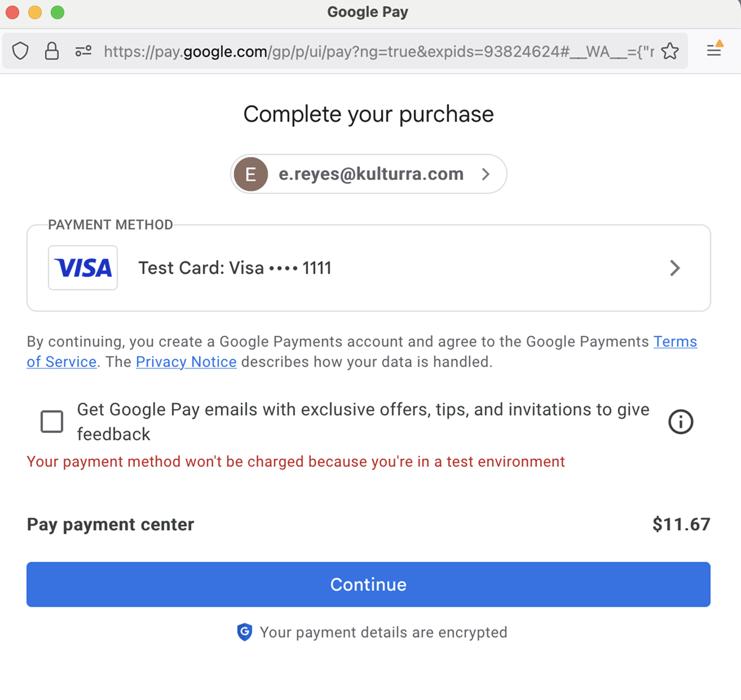
Task: Open the tracking protection shield icon
Action: click(x=20, y=51)
